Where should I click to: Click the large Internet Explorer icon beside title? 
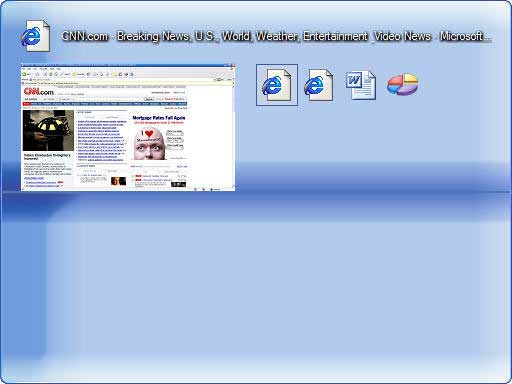point(36,36)
